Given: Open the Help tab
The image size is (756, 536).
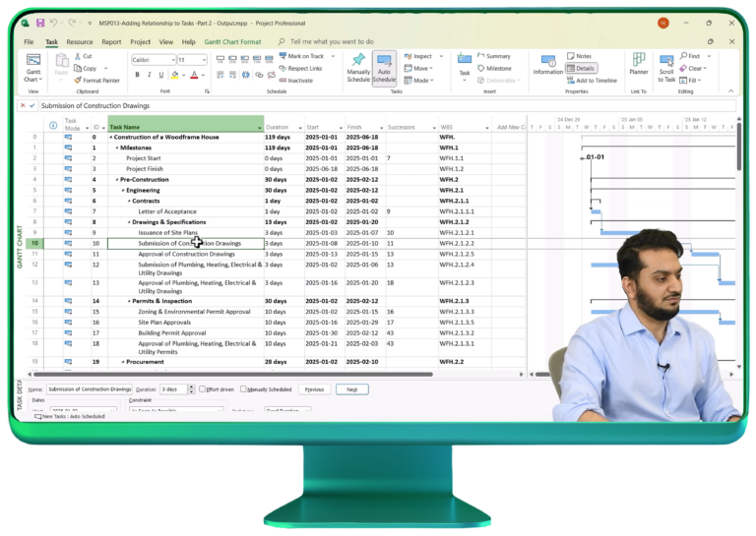Looking at the screenshot, I should [x=189, y=42].
